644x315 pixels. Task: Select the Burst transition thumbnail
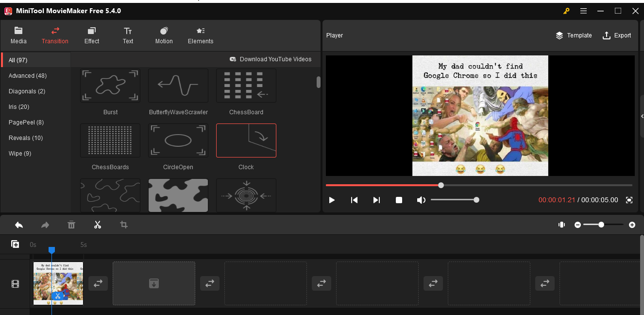[x=110, y=86]
